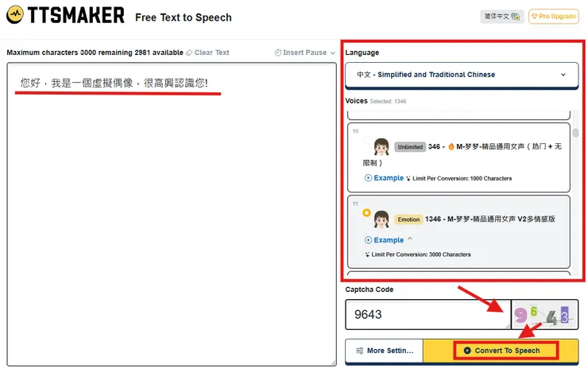Click into the text input area
This screenshot has height=369, width=588.
click(x=172, y=215)
